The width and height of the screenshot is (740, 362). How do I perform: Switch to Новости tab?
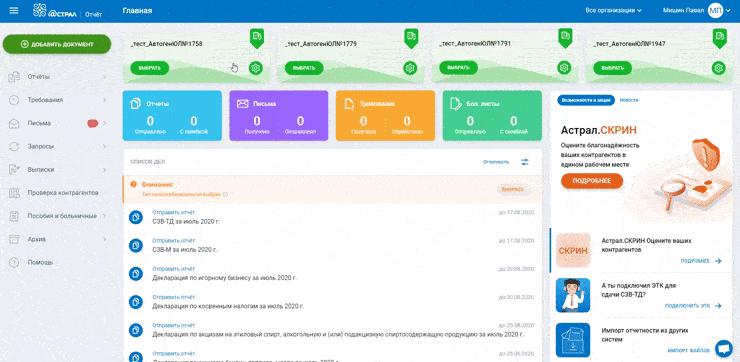[629, 100]
